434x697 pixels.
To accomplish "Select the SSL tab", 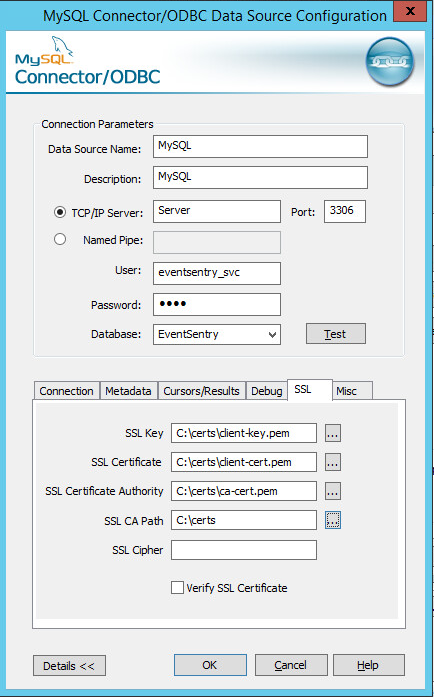I will click(x=310, y=389).
